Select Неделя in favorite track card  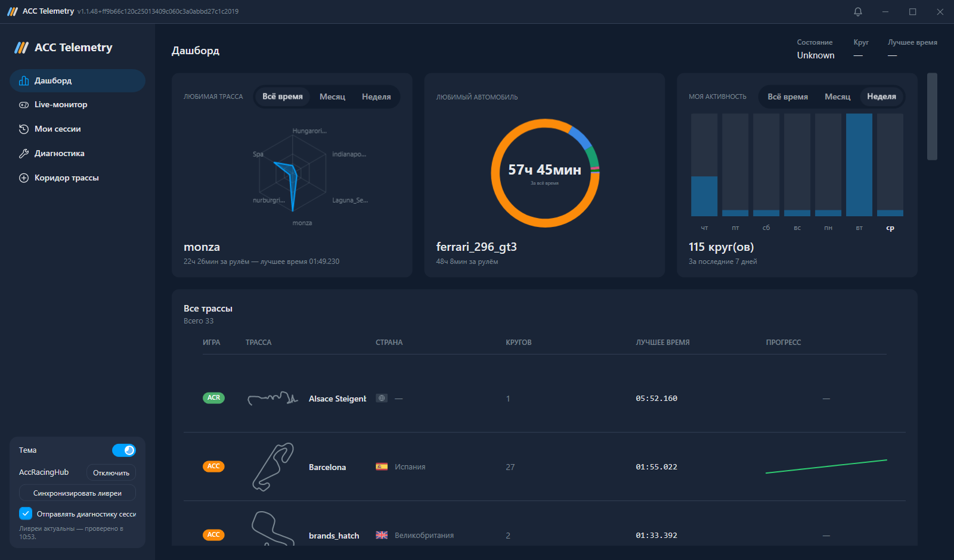(376, 97)
